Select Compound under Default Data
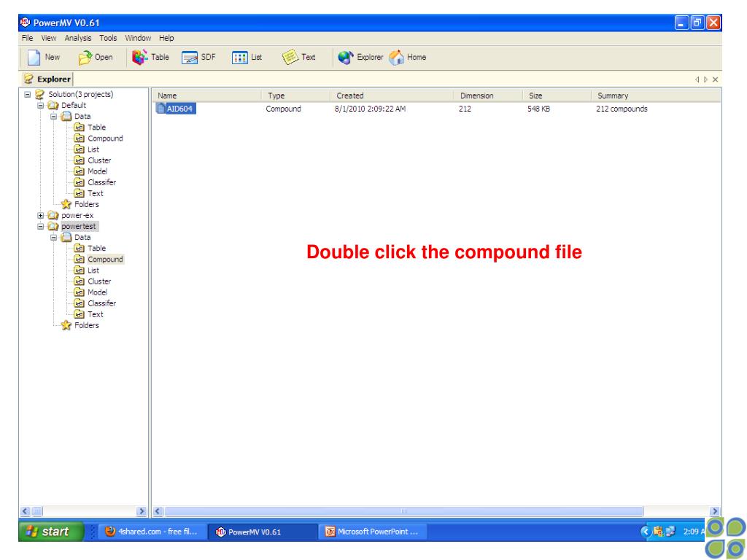 pyautogui.click(x=105, y=139)
